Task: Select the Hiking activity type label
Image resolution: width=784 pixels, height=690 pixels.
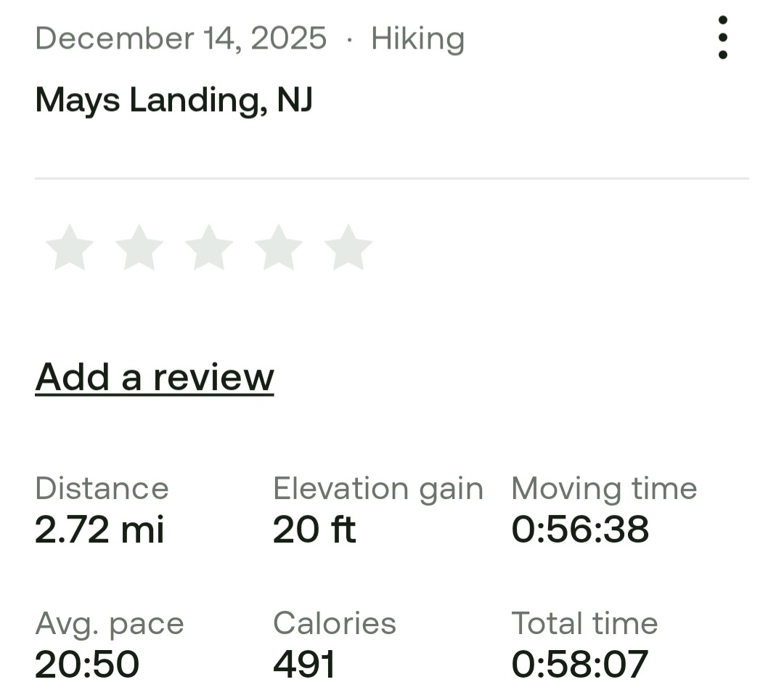Action: pos(417,38)
